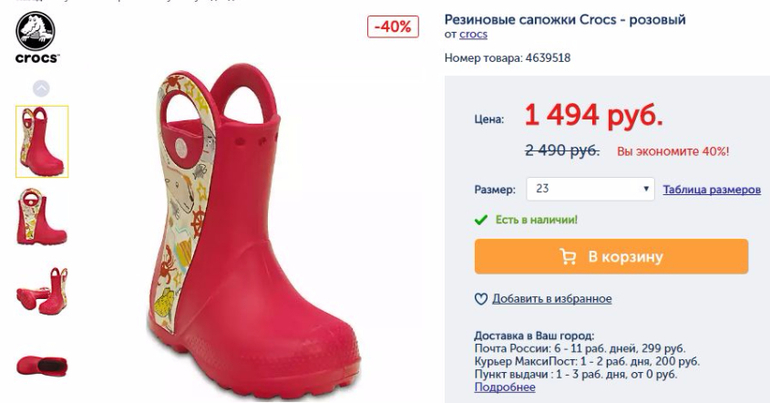The height and width of the screenshot is (403, 770).
Task: Click the red price 1 494 руб.
Action: (x=593, y=116)
